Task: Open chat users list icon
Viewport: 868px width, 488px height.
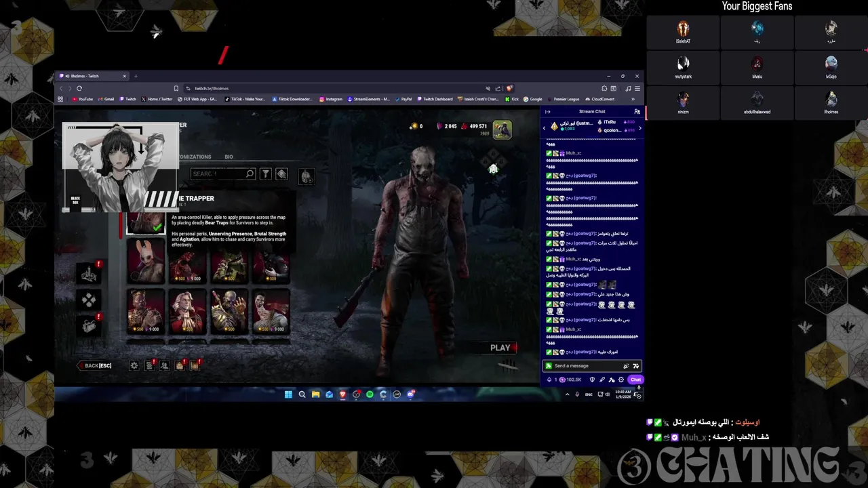Action: pyautogui.click(x=637, y=112)
